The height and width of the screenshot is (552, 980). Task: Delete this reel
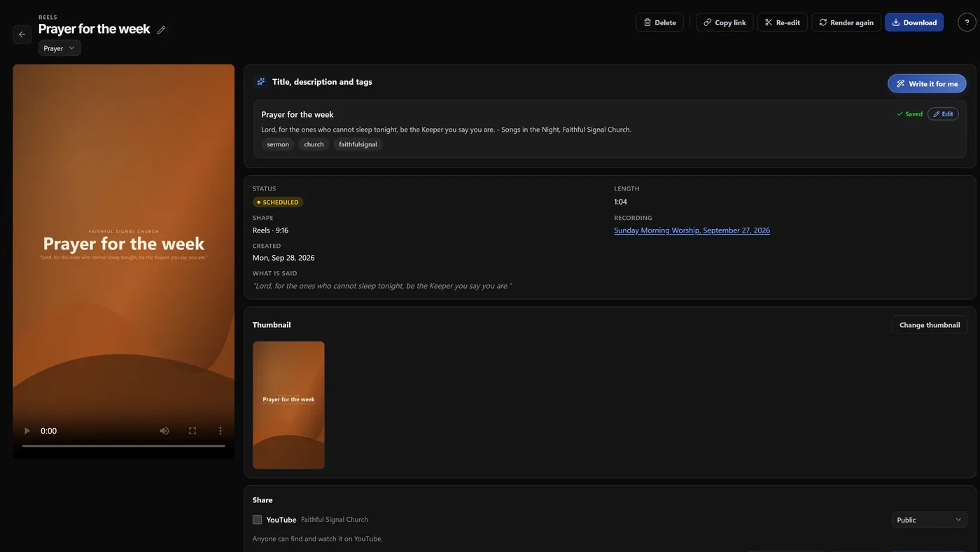coord(659,22)
